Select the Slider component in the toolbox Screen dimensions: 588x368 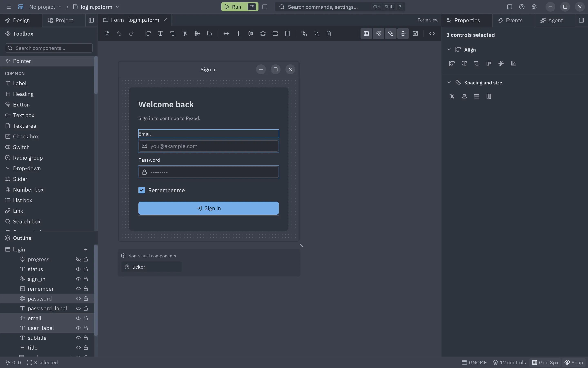47,179
